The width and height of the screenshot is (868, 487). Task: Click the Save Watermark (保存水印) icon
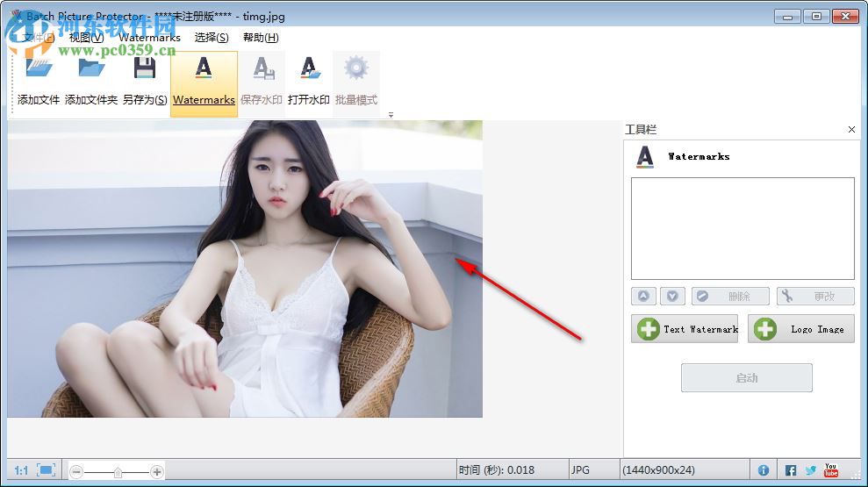point(262,68)
